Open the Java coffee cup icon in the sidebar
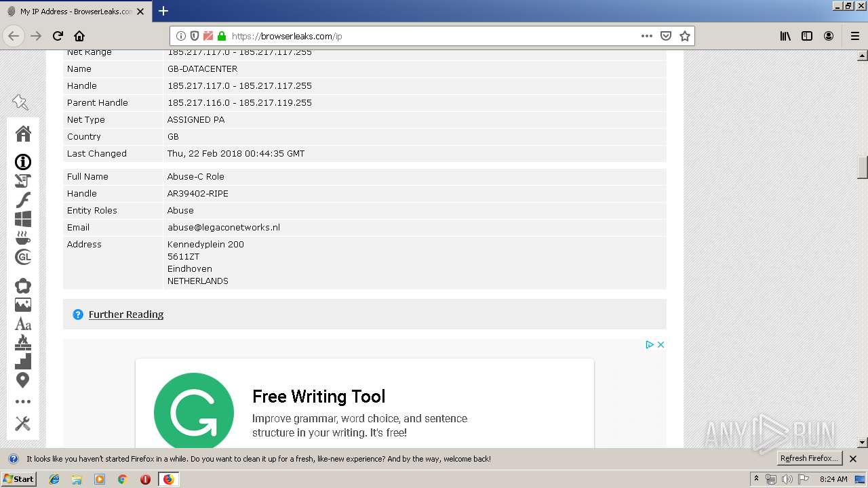868x488 pixels. coord(23,238)
